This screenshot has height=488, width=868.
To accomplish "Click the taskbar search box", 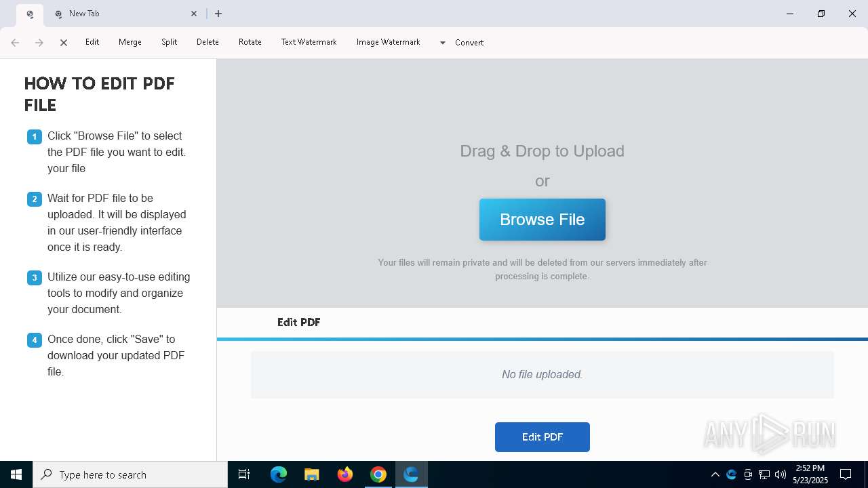I will pos(130,474).
